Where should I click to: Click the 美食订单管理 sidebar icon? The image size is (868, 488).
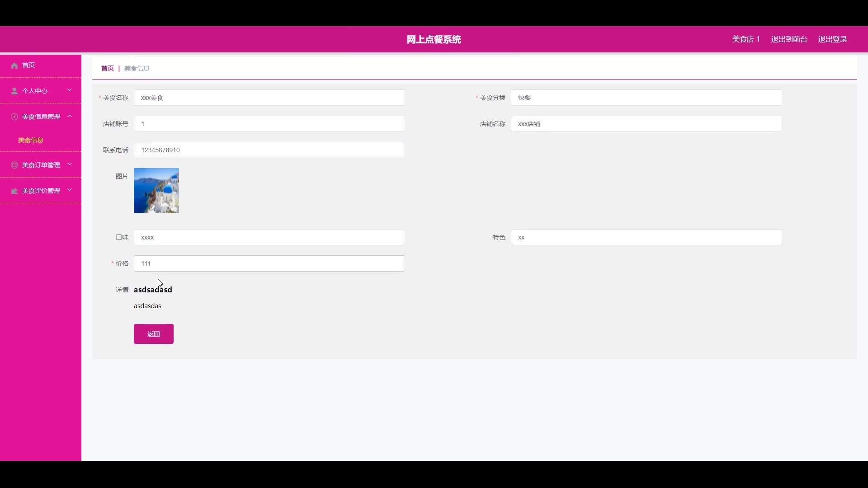coord(14,165)
